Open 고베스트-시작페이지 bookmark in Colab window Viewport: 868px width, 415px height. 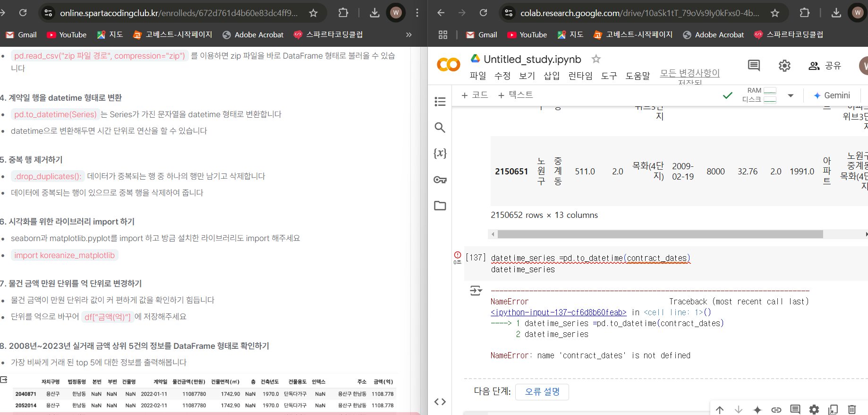click(633, 35)
